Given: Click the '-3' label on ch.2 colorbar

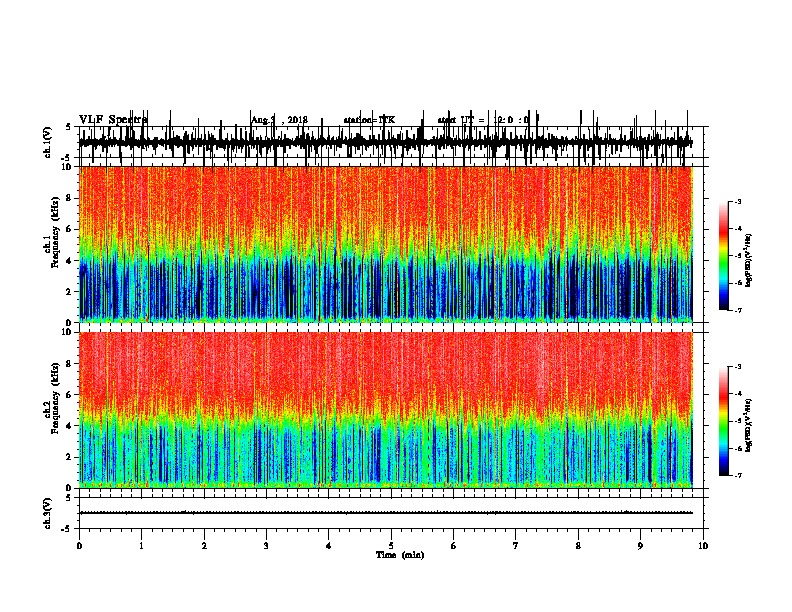Looking at the screenshot, I should coord(737,367).
